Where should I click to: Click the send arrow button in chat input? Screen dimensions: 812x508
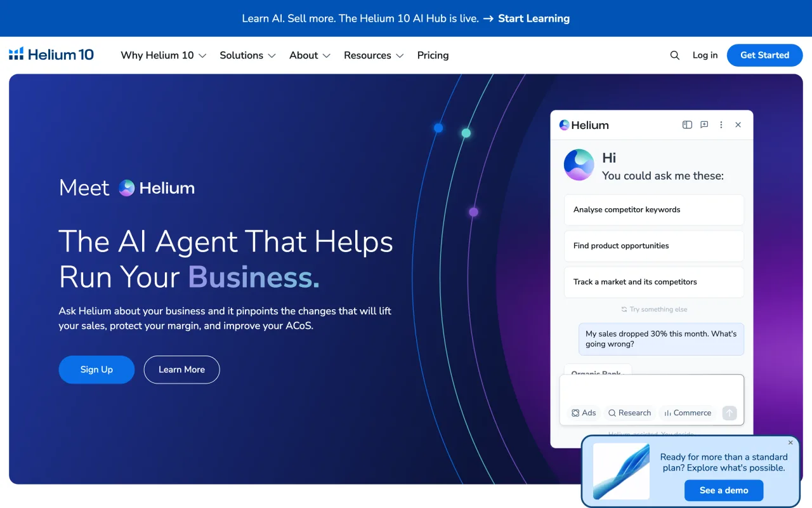(730, 413)
